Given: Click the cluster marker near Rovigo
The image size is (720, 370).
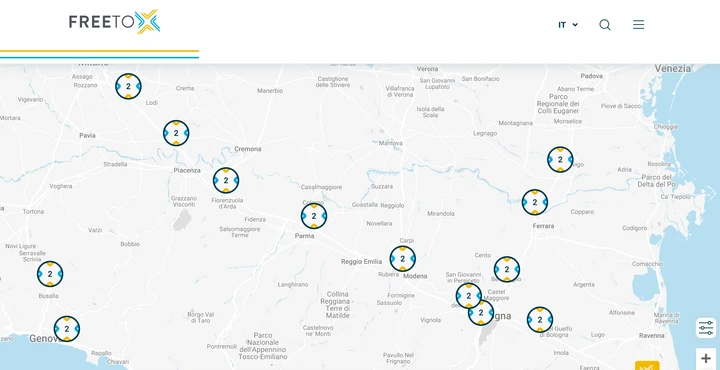Looking at the screenshot, I should (560, 160).
